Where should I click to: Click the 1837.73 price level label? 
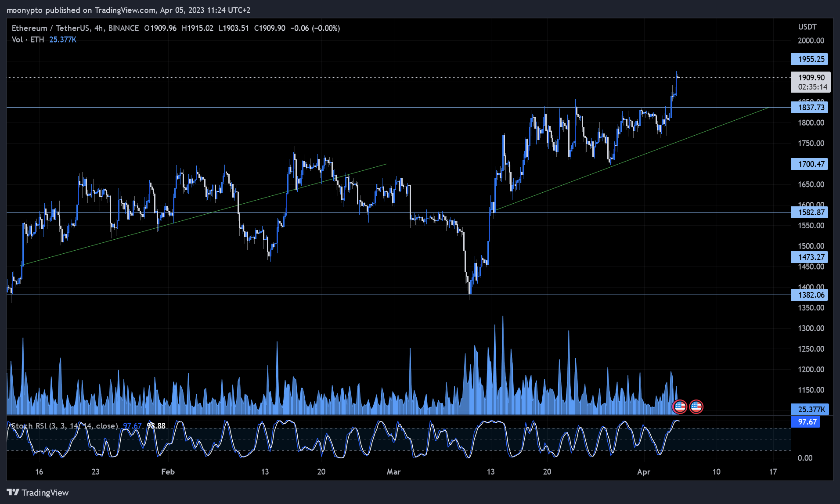pyautogui.click(x=810, y=107)
